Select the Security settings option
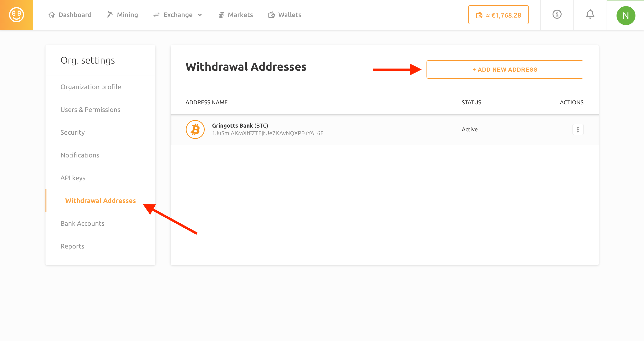The image size is (644, 341). click(x=73, y=132)
